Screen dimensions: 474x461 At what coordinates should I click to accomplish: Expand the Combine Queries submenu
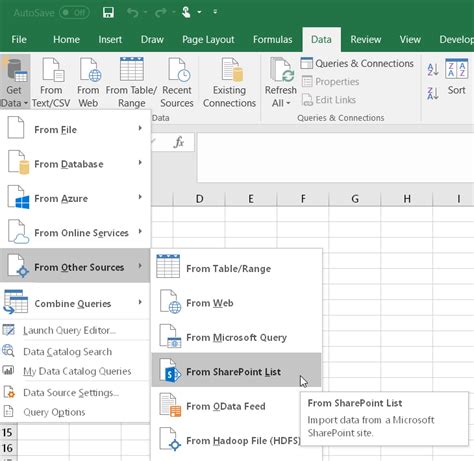(75, 303)
